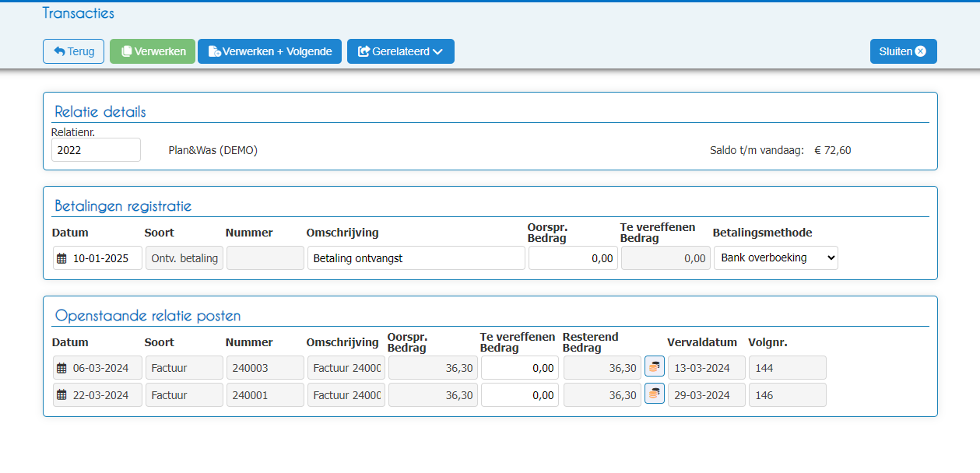Close the form with Sluiten
The image size is (980, 473).
click(x=903, y=51)
